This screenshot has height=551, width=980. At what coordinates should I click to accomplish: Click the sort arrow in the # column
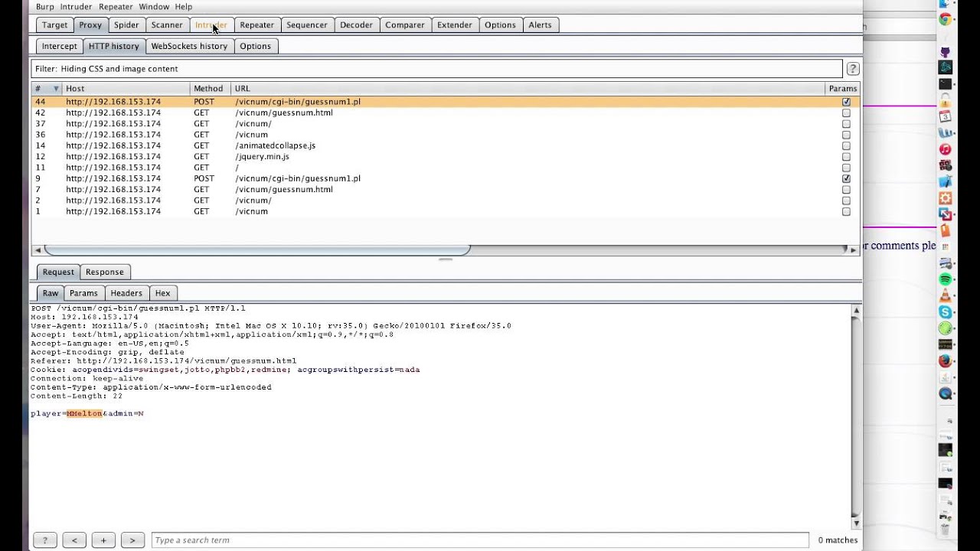[55, 89]
